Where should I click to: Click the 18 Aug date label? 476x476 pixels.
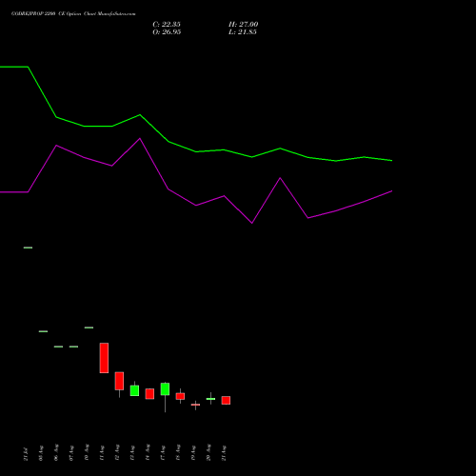pos(178,453)
